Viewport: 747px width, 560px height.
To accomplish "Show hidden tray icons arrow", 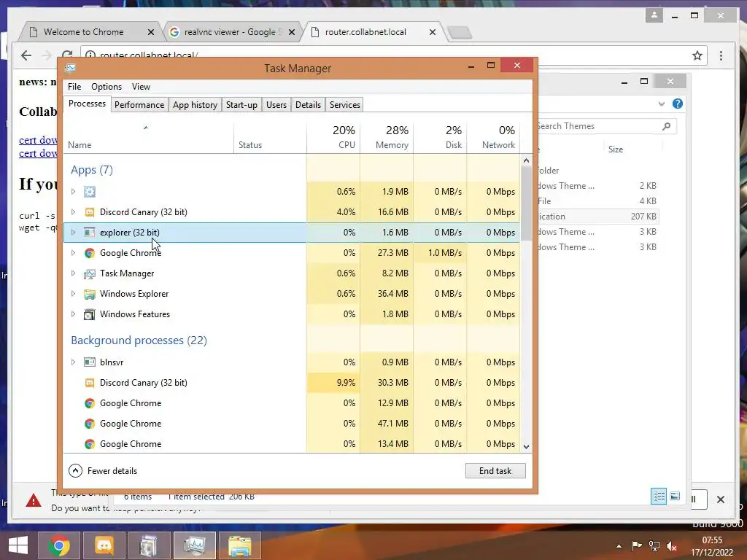I will [x=619, y=546].
